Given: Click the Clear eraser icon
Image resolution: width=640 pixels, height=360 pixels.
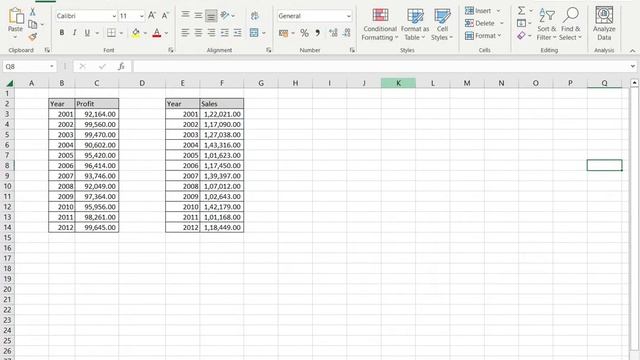Looking at the screenshot, I should pos(521,36).
